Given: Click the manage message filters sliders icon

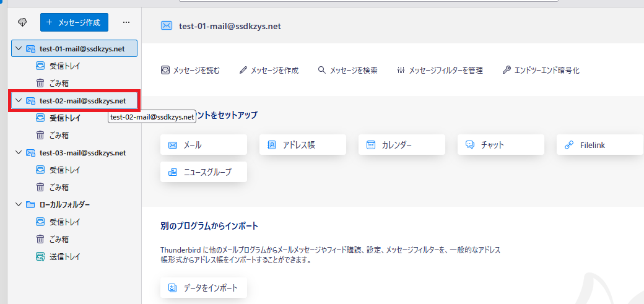Looking at the screenshot, I should coord(401,71).
